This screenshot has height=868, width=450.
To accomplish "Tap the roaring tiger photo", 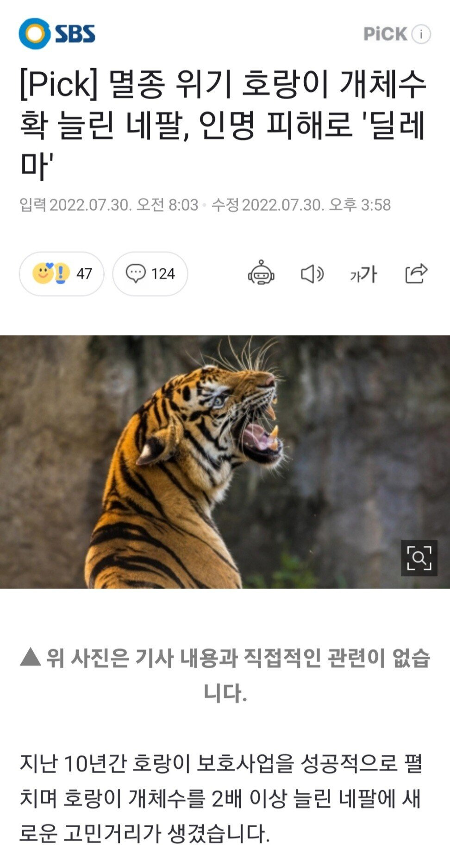I will click(x=225, y=462).
